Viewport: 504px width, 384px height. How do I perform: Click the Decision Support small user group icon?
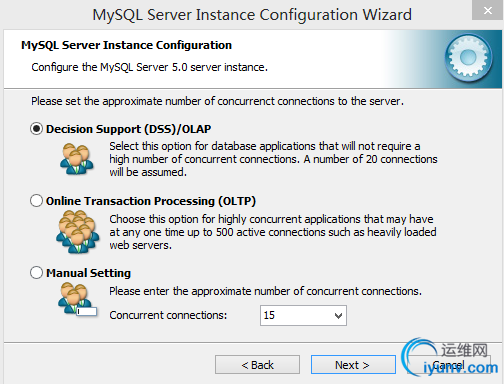coord(77,159)
